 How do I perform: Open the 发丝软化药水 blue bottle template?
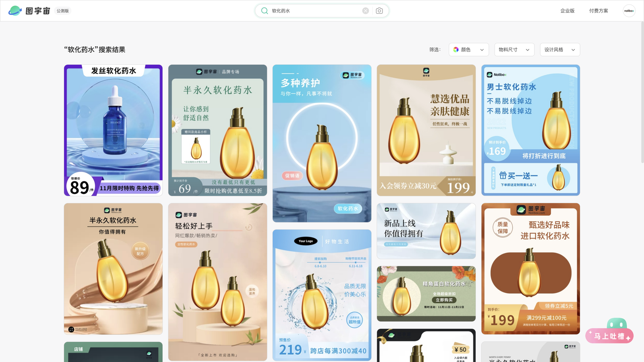(x=113, y=130)
